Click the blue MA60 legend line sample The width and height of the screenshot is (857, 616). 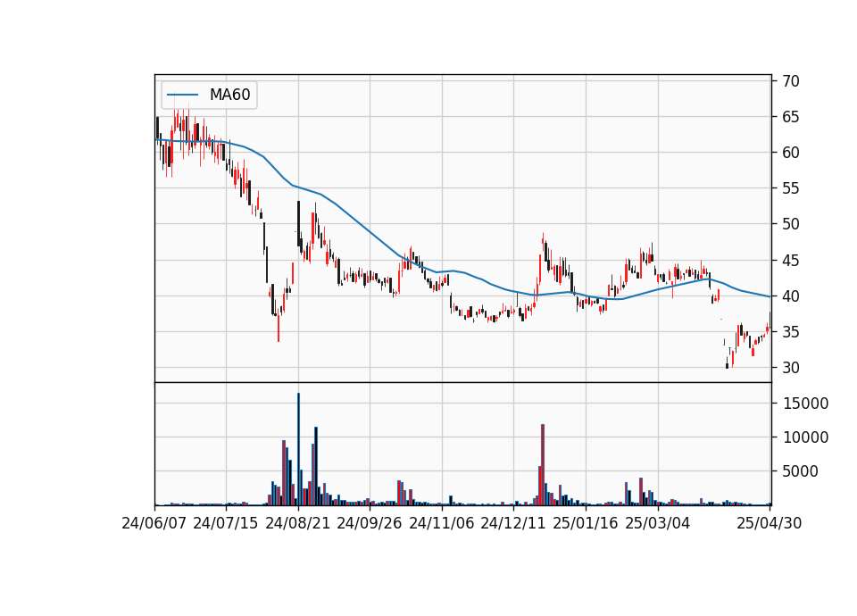182,96
